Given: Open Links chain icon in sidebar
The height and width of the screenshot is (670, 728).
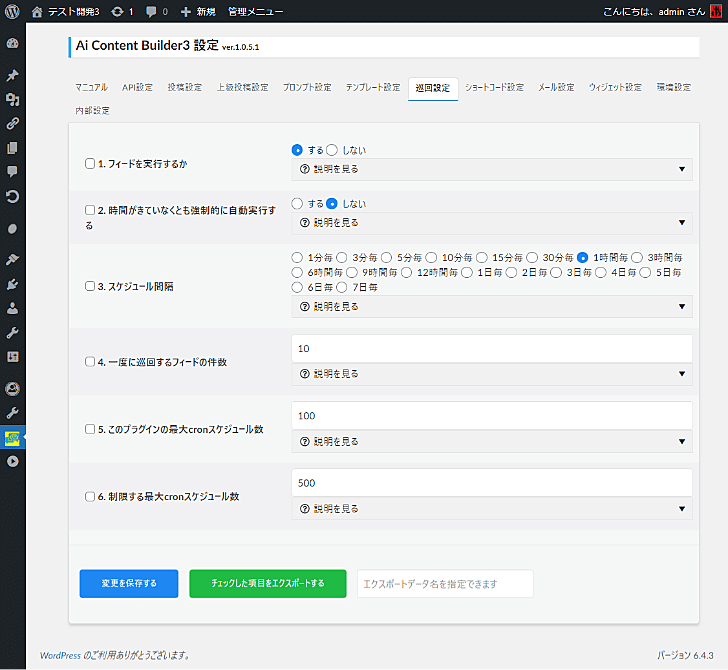Looking at the screenshot, I should click(13, 124).
